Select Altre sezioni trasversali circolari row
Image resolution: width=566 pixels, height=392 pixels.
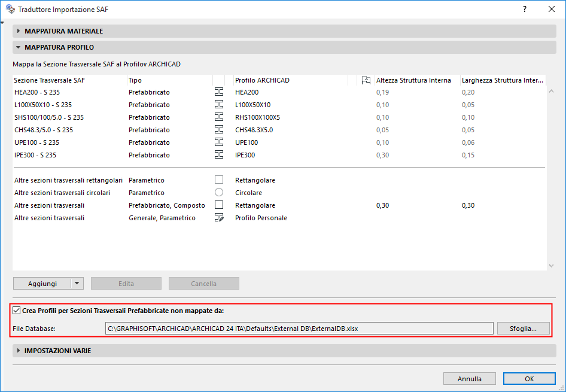[279, 192]
